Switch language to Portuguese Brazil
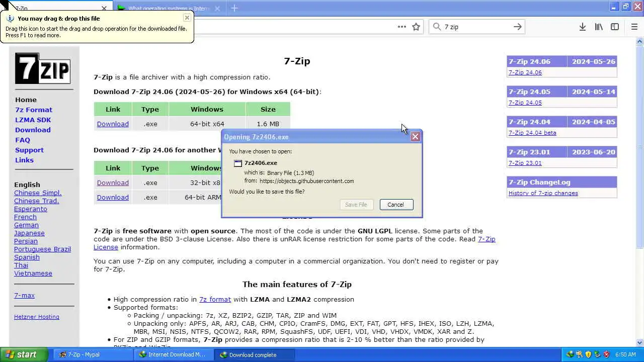The width and height of the screenshot is (644, 362). point(42,249)
